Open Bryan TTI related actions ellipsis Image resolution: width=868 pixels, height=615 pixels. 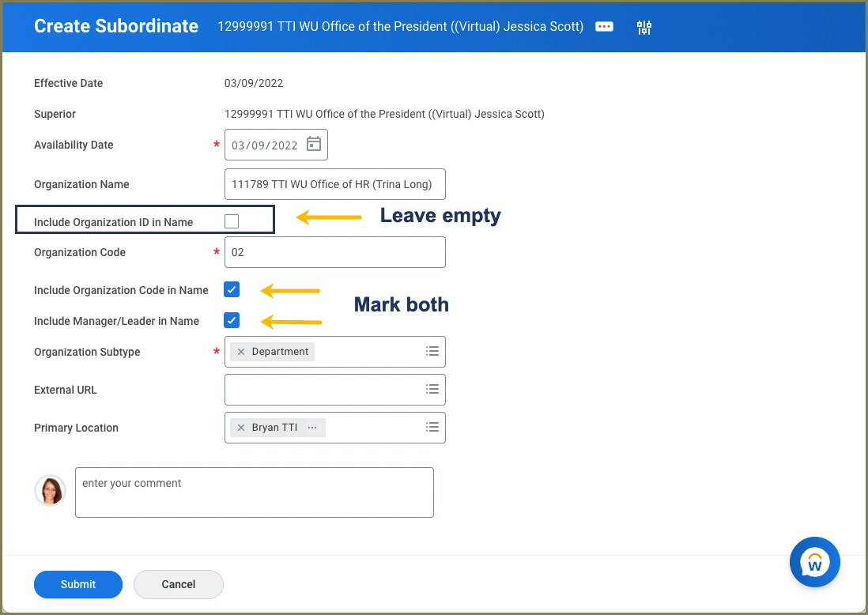[x=312, y=428]
